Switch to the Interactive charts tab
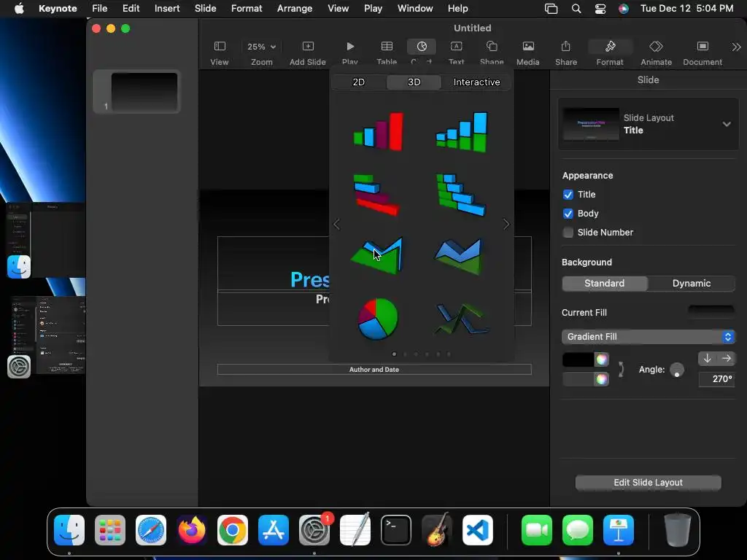Image resolution: width=747 pixels, height=560 pixels. 476,82
